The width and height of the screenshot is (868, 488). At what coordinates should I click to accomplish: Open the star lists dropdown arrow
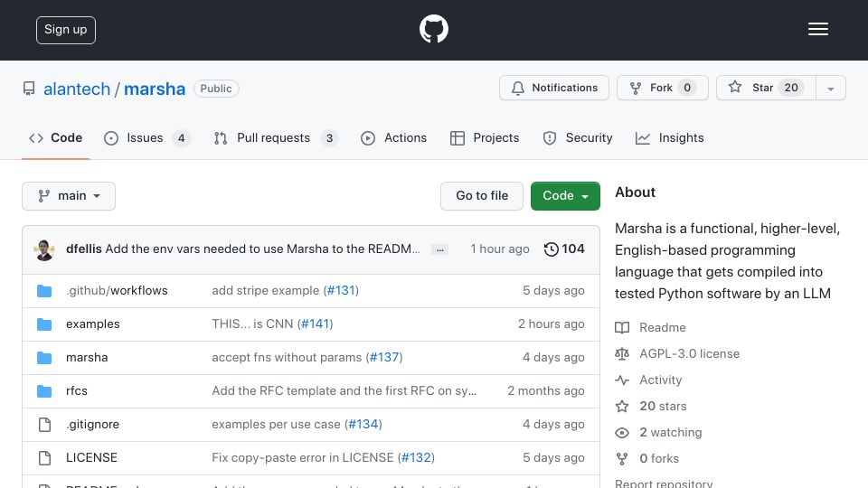pyautogui.click(x=830, y=88)
